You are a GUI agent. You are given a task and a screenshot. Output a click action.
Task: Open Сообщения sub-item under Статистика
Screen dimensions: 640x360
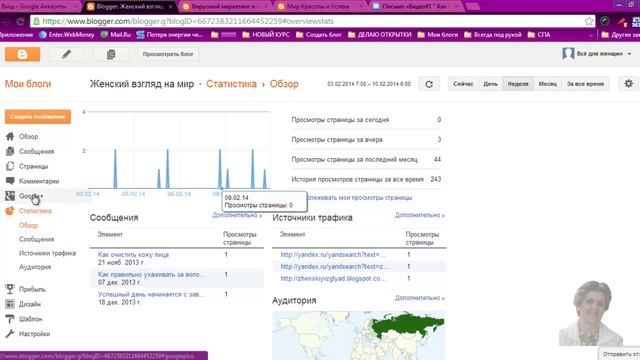tap(36, 239)
